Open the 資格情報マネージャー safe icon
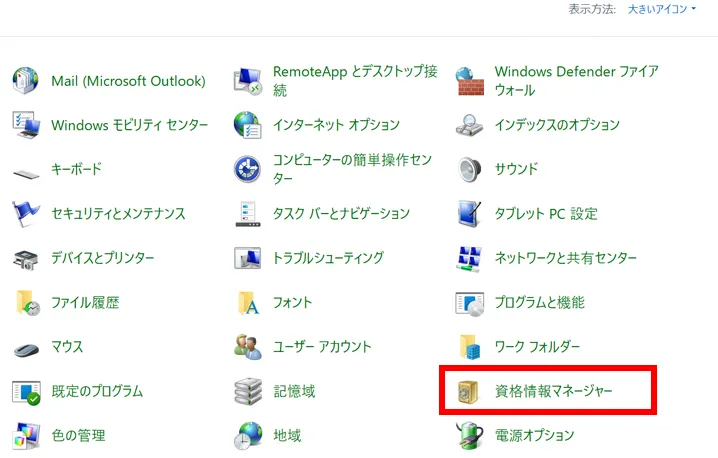Viewport: 718px width, 458px height. [x=469, y=391]
